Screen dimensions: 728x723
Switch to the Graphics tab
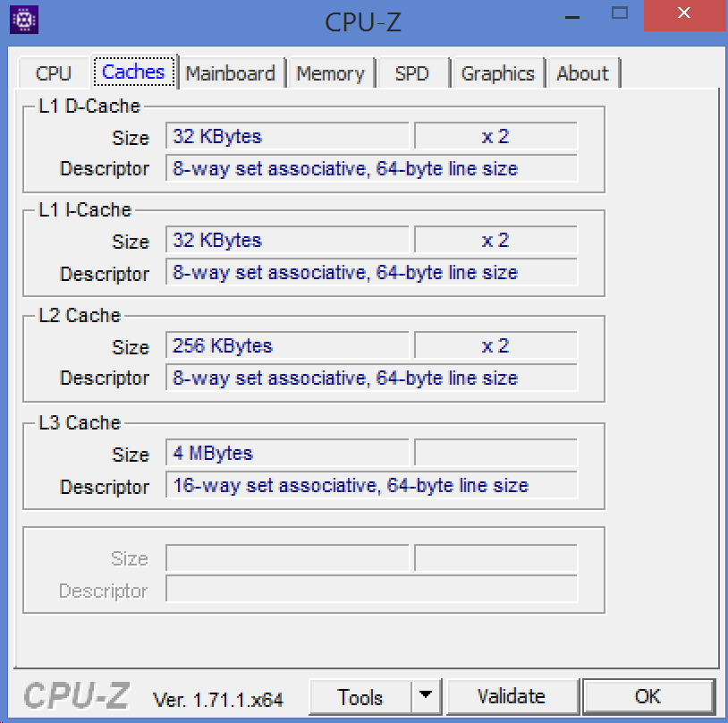pos(498,73)
